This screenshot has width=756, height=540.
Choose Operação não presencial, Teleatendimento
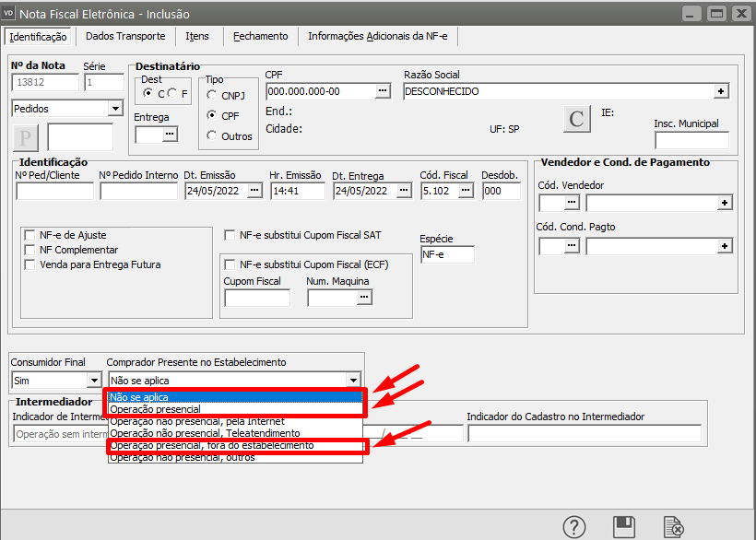tap(205, 433)
